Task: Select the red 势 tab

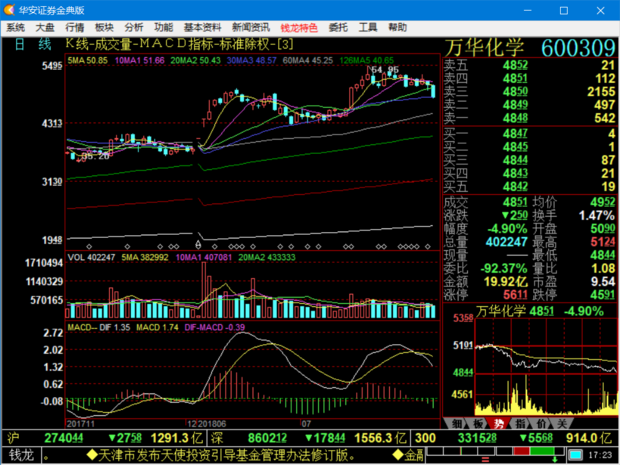Action: 499,423
